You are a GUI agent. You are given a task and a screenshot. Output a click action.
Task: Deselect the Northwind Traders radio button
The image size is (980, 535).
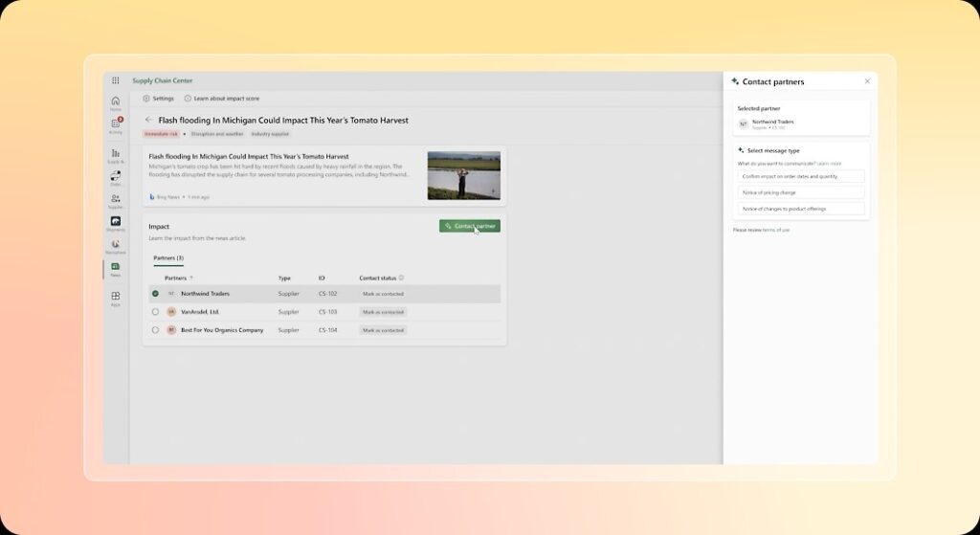(x=155, y=293)
